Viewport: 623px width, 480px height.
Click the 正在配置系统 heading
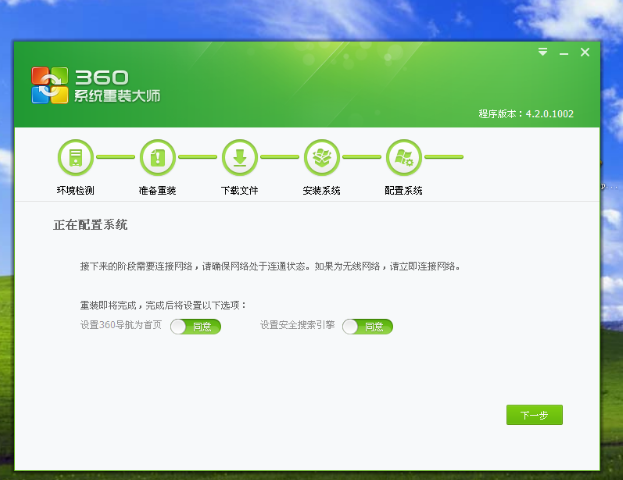coord(90,225)
